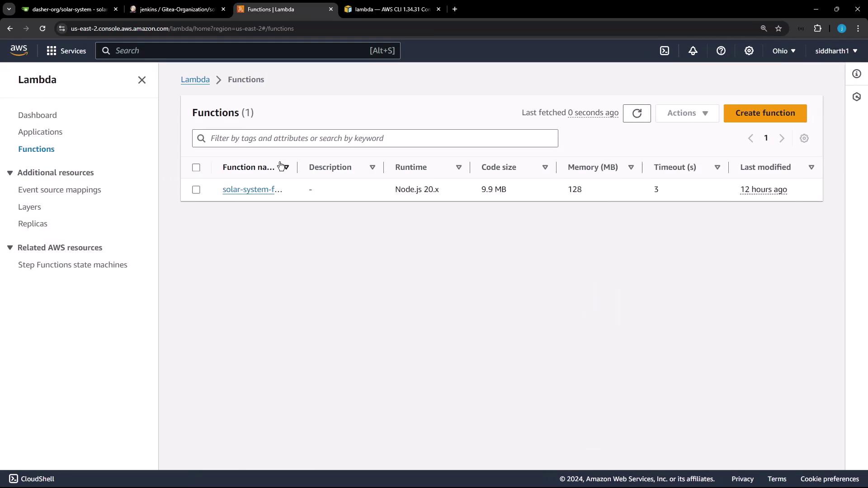Screen dimensions: 868x488
Task: Select all functions with header checkbox
Action: 196,168
